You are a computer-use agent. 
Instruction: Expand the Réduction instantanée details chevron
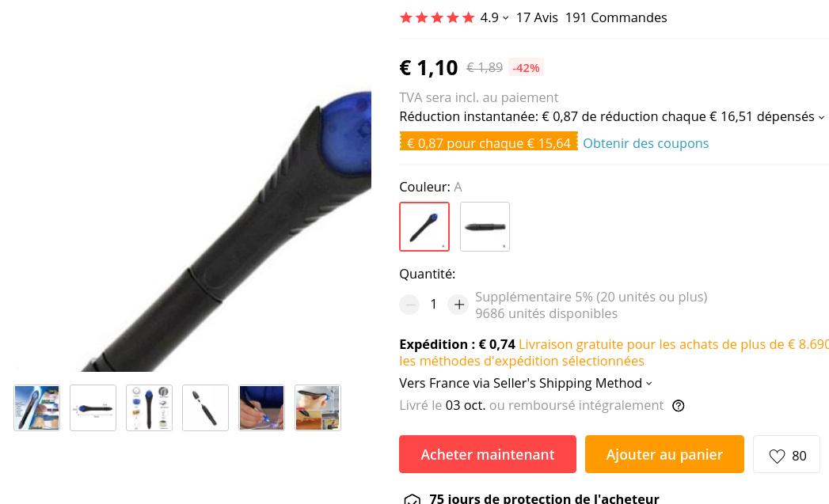click(821, 117)
